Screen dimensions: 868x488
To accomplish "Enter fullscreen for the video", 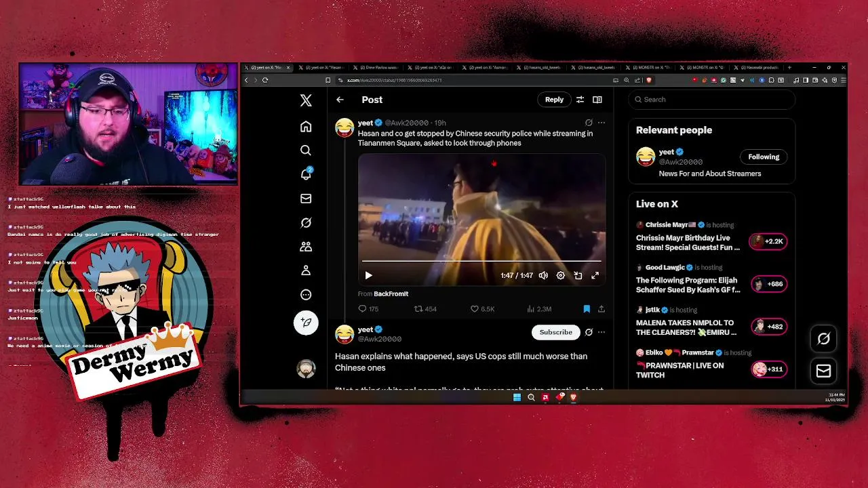I will 595,275.
